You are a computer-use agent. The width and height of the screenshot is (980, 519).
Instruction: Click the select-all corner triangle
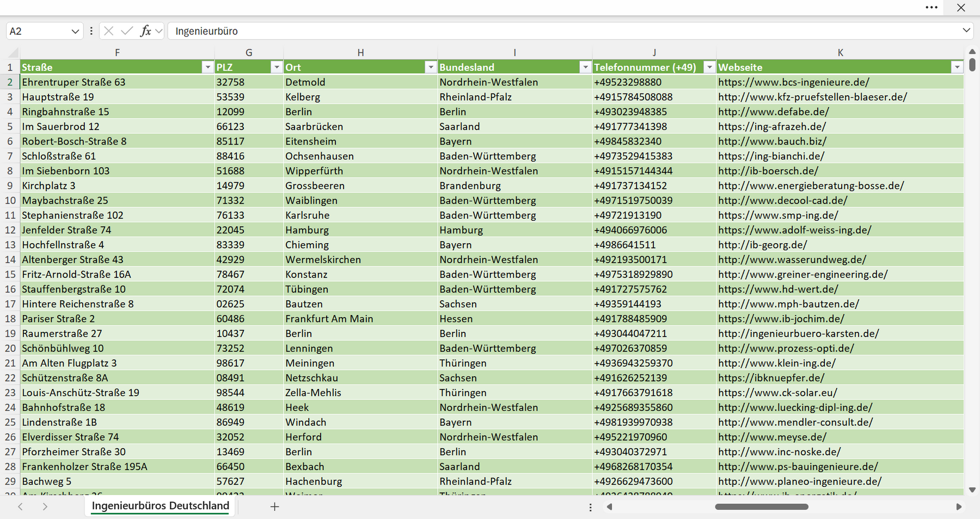coord(12,53)
